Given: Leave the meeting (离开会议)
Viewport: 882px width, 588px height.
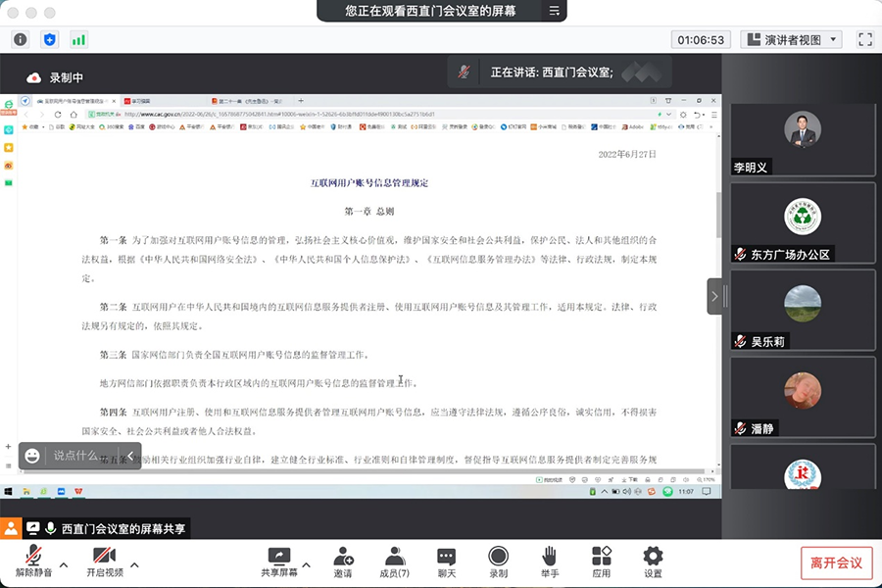Looking at the screenshot, I should (x=835, y=563).
